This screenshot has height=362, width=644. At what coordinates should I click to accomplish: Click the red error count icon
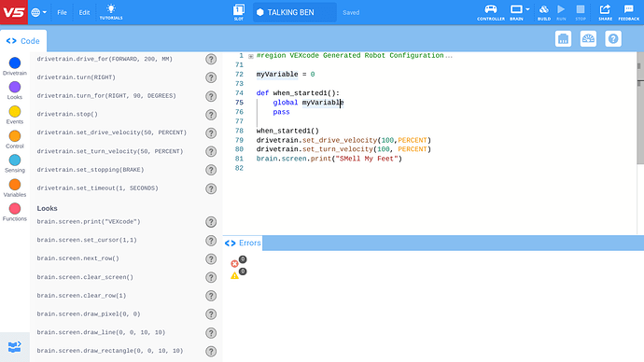pyautogui.click(x=234, y=263)
